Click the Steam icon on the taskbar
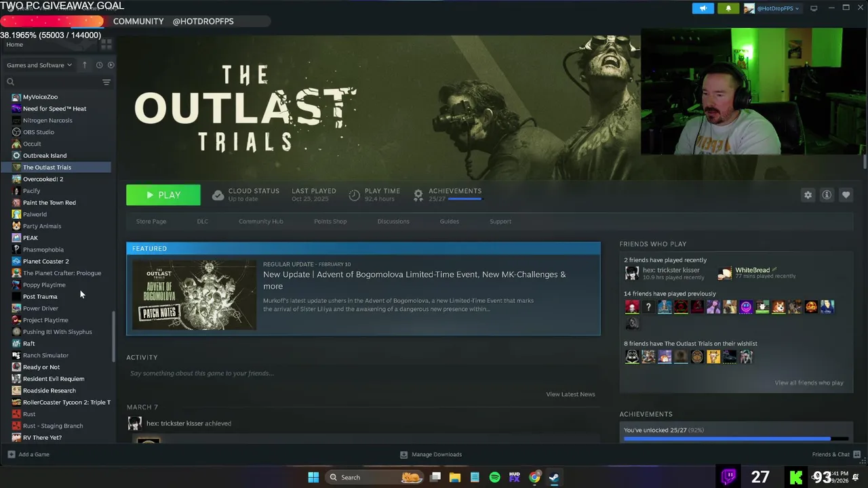The height and width of the screenshot is (488, 868). (554, 477)
